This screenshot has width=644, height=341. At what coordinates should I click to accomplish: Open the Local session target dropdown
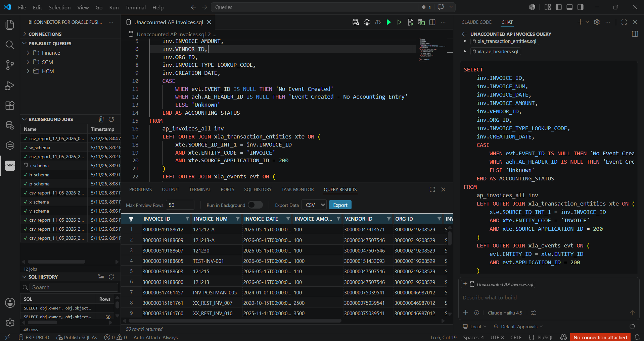click(474, 327)
